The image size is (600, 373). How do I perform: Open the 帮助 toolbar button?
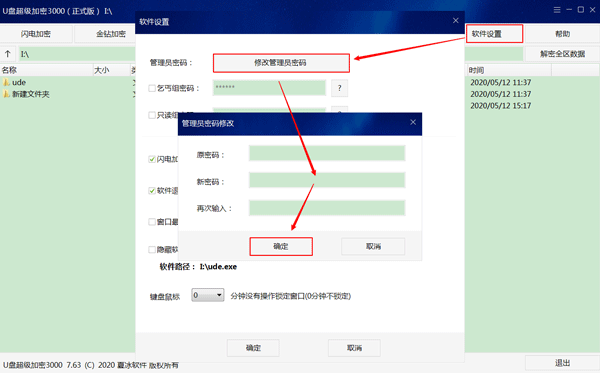coord(562,34)
